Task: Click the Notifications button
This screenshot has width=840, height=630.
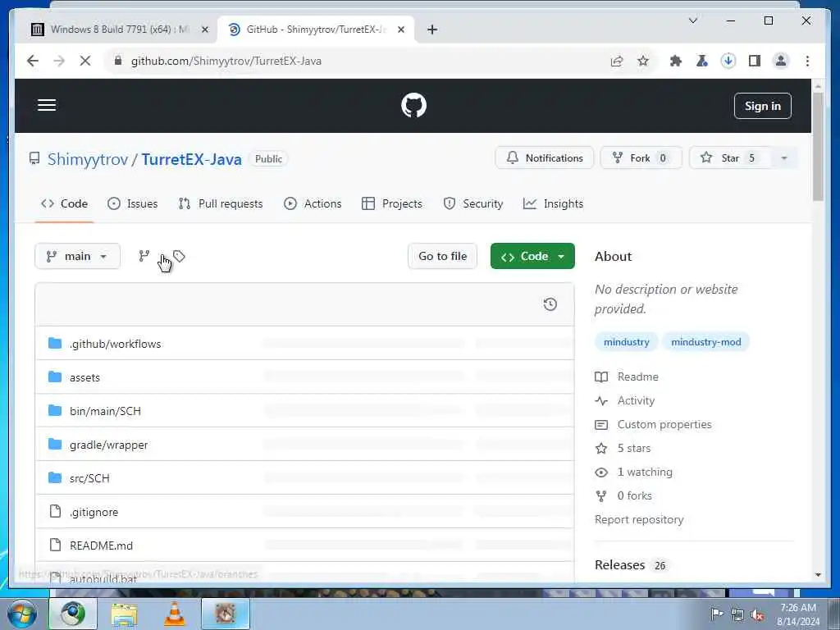Action: click(x=545, y=158)
